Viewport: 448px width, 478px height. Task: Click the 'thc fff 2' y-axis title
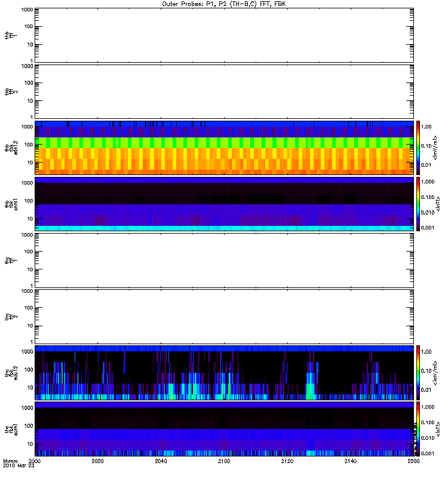pos(11,317)
